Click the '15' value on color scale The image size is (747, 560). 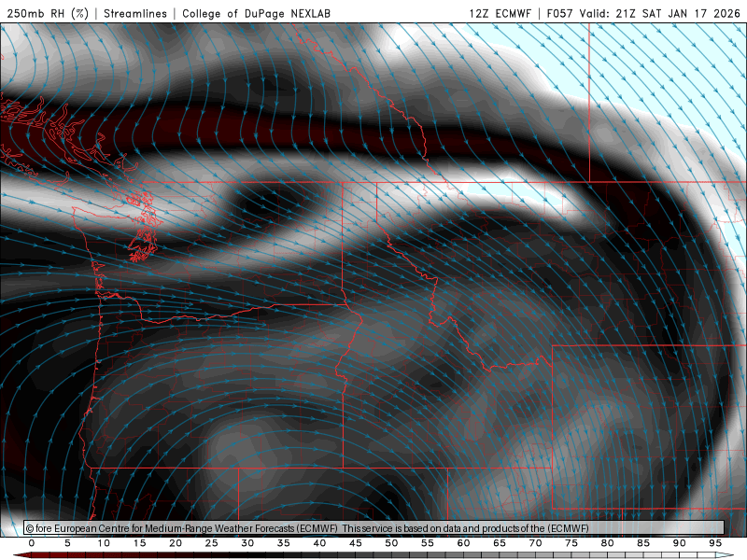coord(139,543)
